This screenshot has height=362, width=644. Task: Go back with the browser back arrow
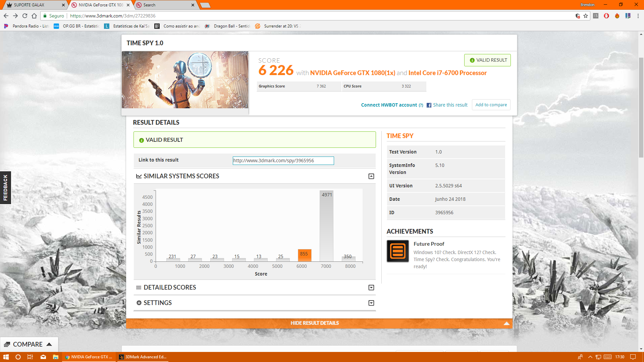[x=6, y=16]
